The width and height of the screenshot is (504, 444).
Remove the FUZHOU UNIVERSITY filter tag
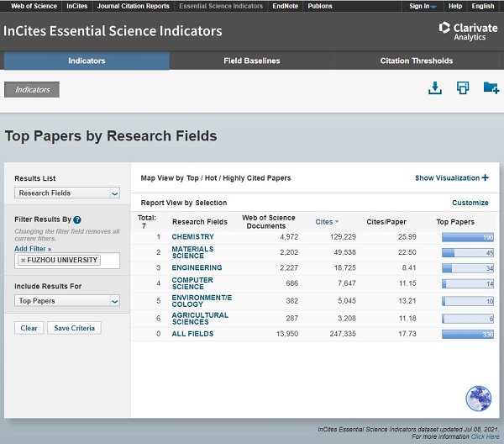(x=23, y=261)
